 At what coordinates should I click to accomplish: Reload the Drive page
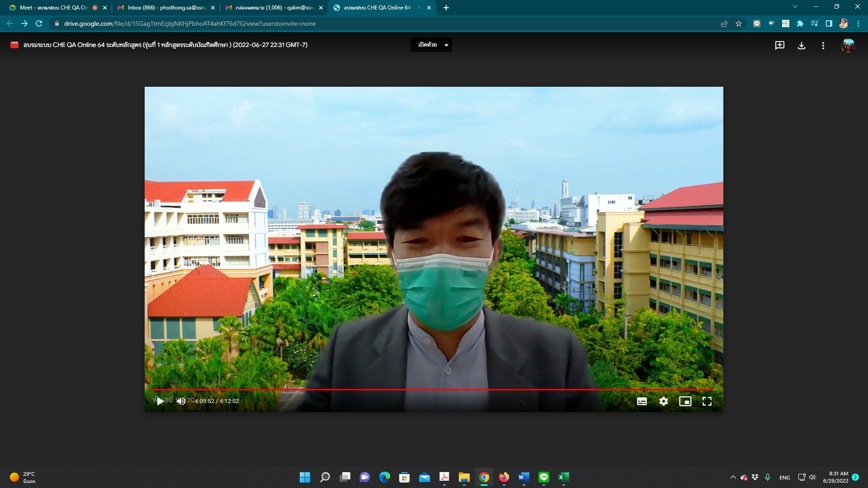point(39,23)
